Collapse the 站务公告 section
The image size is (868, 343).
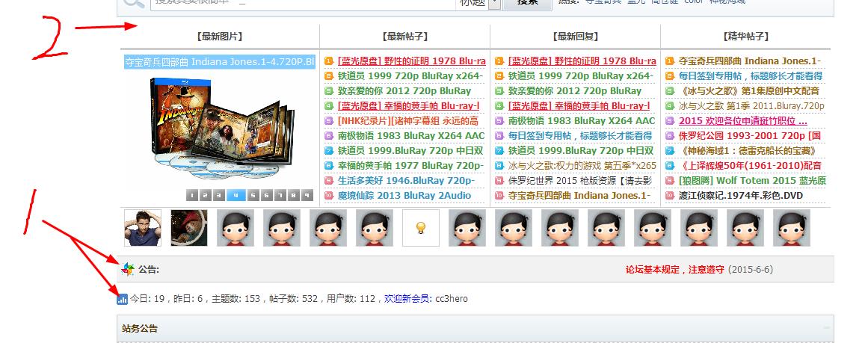[827, 328]
